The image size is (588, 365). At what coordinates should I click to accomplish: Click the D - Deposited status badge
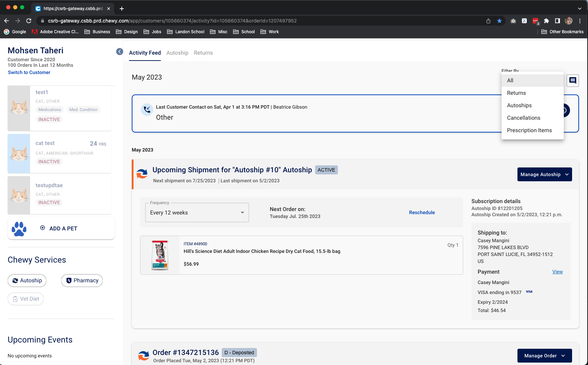239,353
